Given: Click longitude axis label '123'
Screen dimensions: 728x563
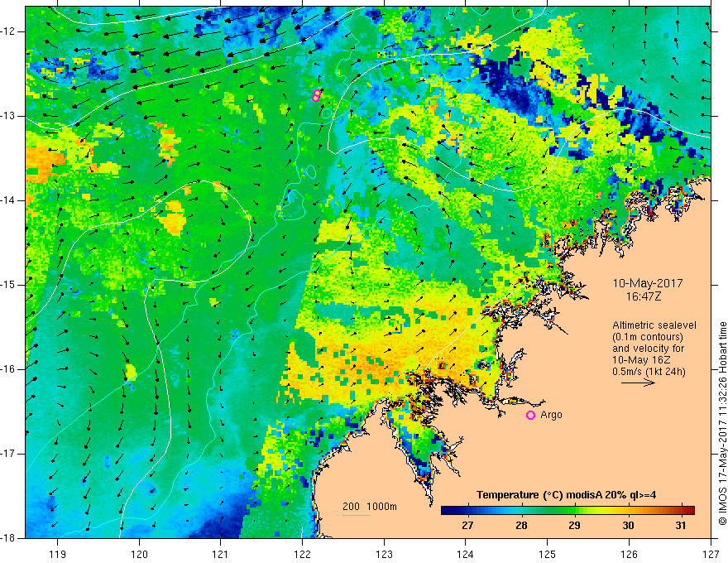Looking at the screenshot, I should point(384,554).
